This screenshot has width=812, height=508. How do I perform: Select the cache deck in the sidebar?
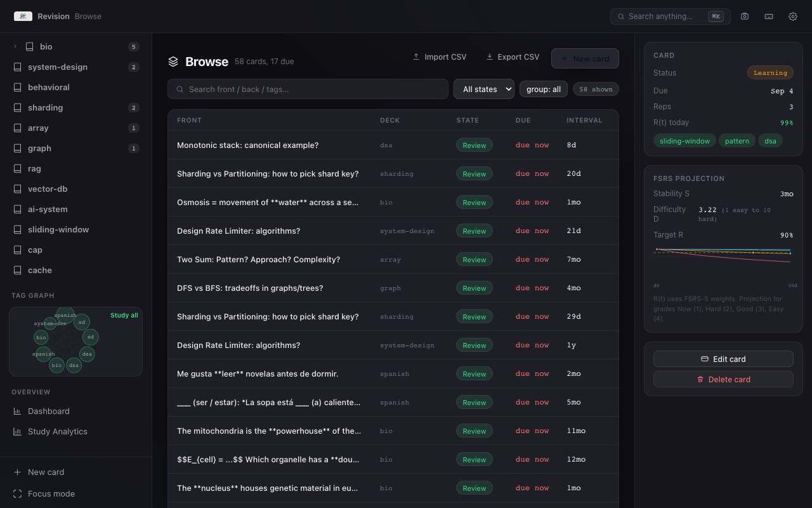(x=76, y=270)
